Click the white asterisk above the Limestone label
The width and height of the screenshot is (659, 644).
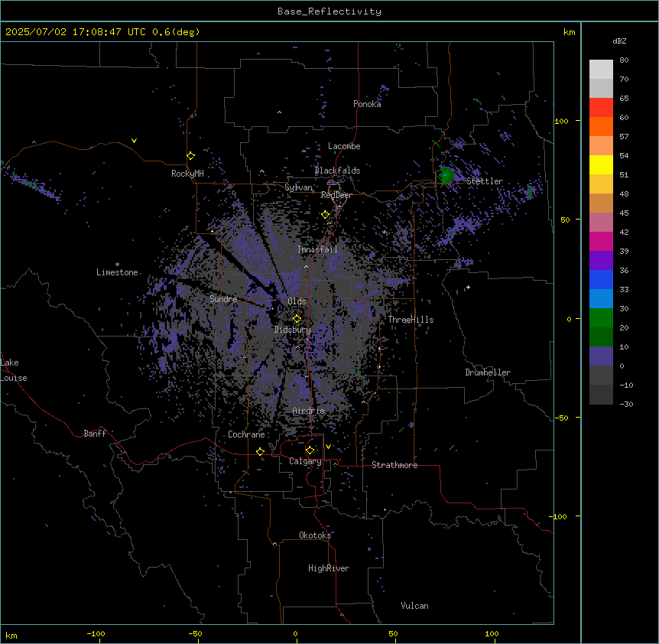[x=117, y=265]
